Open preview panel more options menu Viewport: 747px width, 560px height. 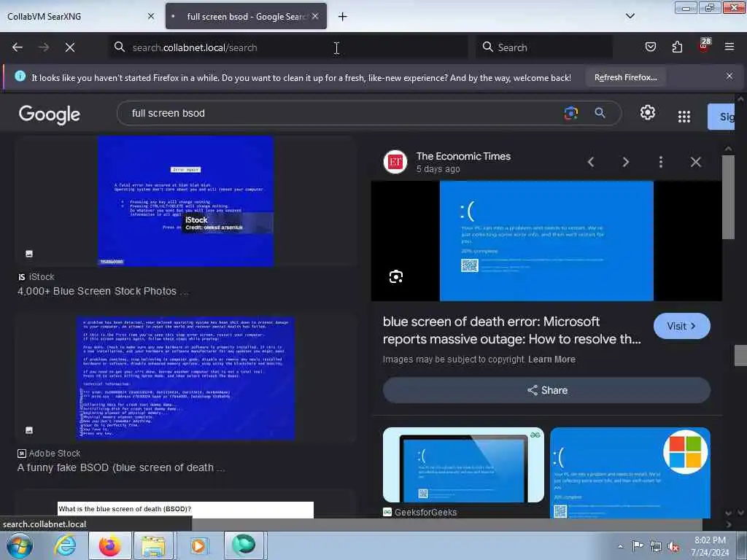pos(660,163)
